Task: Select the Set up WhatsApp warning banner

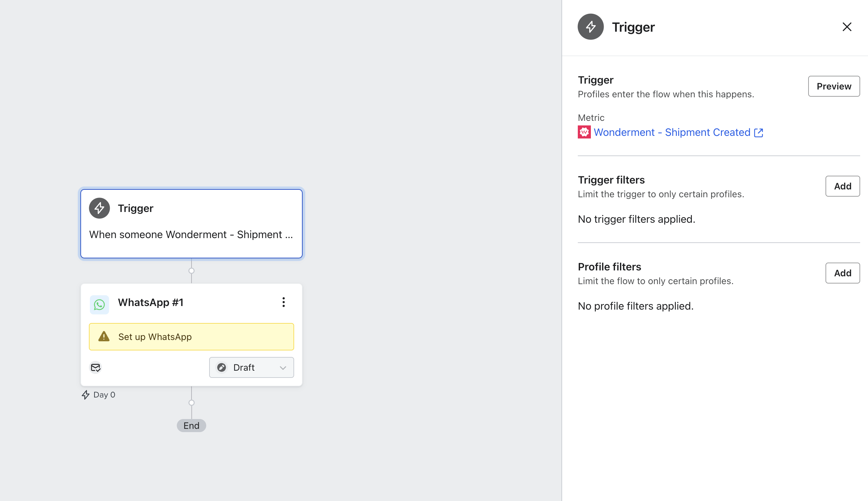Action: (x=191, y=336)
